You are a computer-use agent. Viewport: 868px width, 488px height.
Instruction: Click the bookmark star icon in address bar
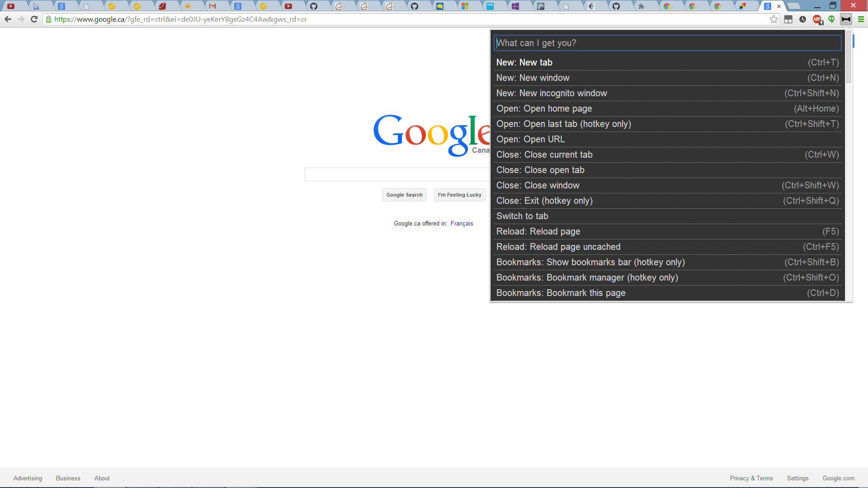[x=774, y=19]
